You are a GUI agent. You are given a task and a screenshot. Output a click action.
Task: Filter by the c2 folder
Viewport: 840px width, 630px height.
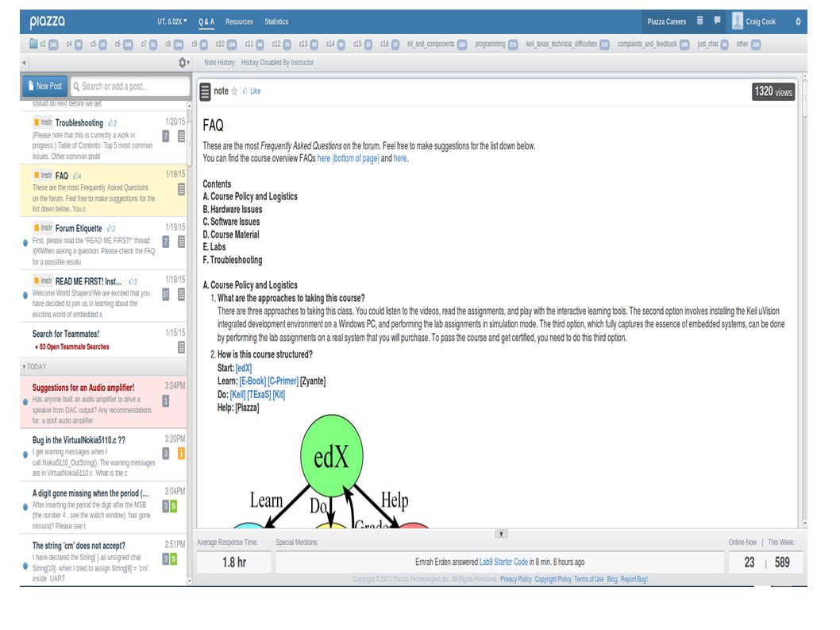pyautogui.click(x=44, y=44)
